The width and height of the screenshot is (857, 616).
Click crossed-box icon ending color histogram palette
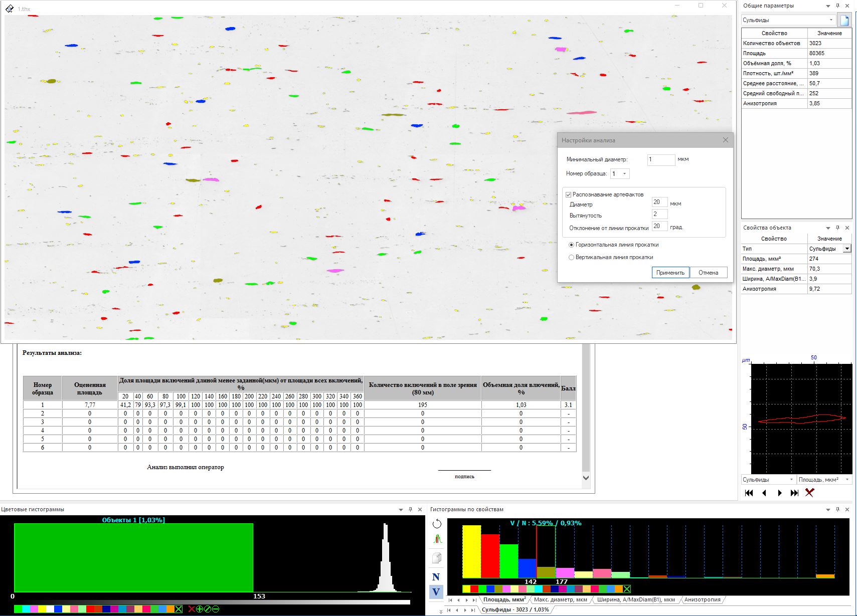point(179,609)
